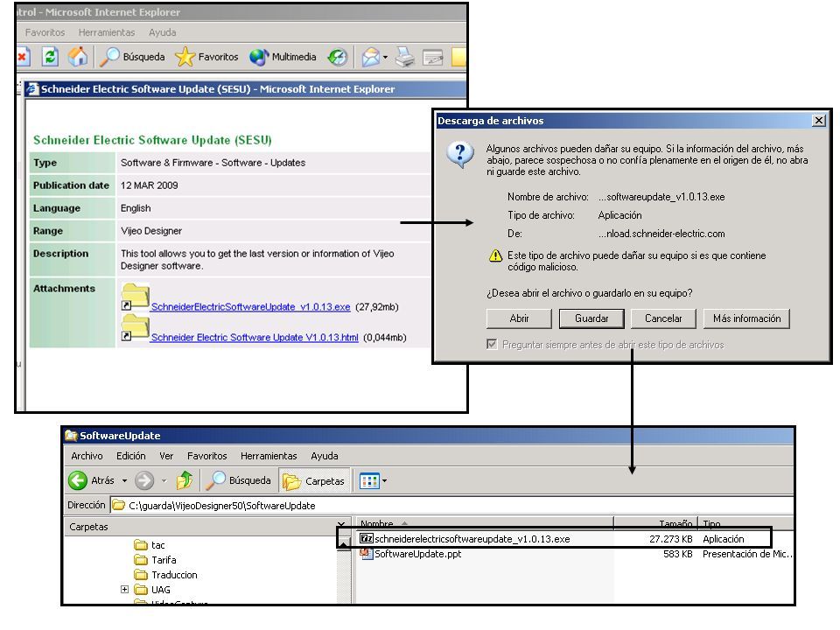Open Ayuda menu in Internet Explorer menu bar
The width and height of the screenshot is (840, 630).
pyautogui.click(x=163, y=32)
